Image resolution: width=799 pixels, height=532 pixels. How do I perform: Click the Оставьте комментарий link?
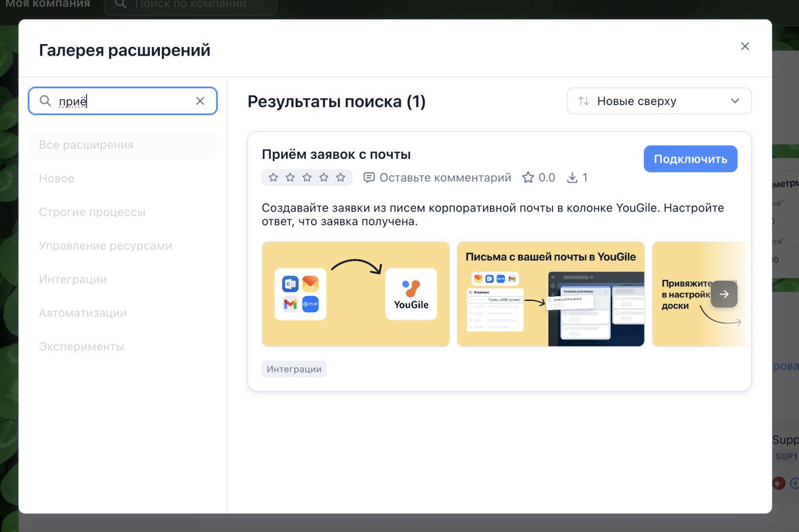coord(445,177)
